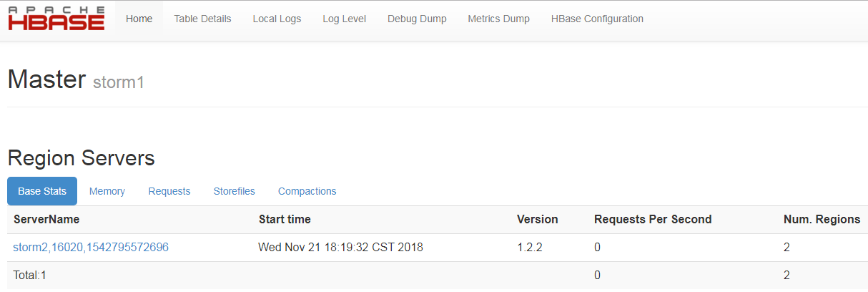Open Table Details in navigation bar
The image size is (868, 292).
point(202,19)
